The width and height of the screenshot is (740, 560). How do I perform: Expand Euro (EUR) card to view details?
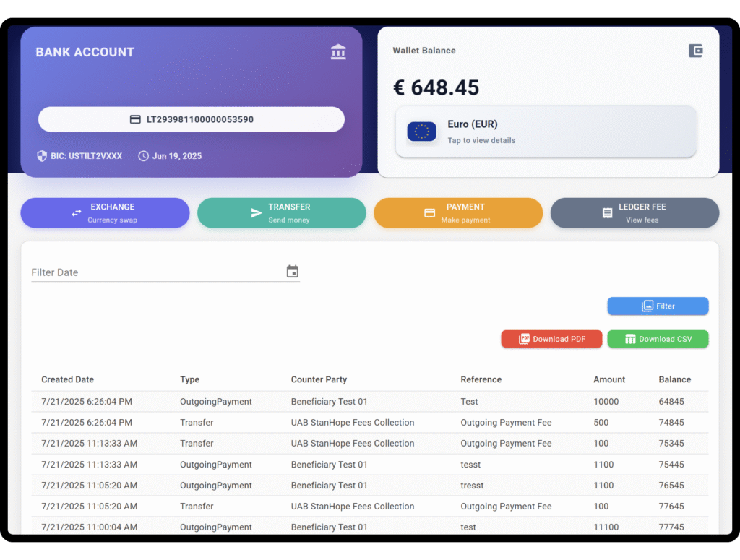[546, 132]
